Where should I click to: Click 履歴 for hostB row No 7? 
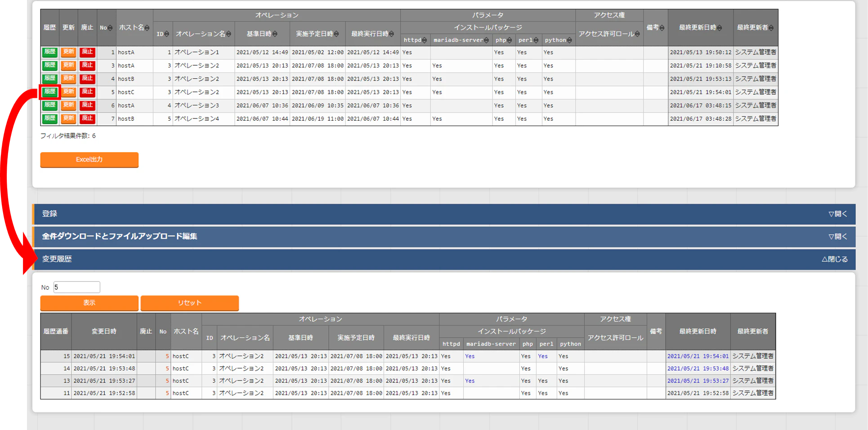pos(50,119)
